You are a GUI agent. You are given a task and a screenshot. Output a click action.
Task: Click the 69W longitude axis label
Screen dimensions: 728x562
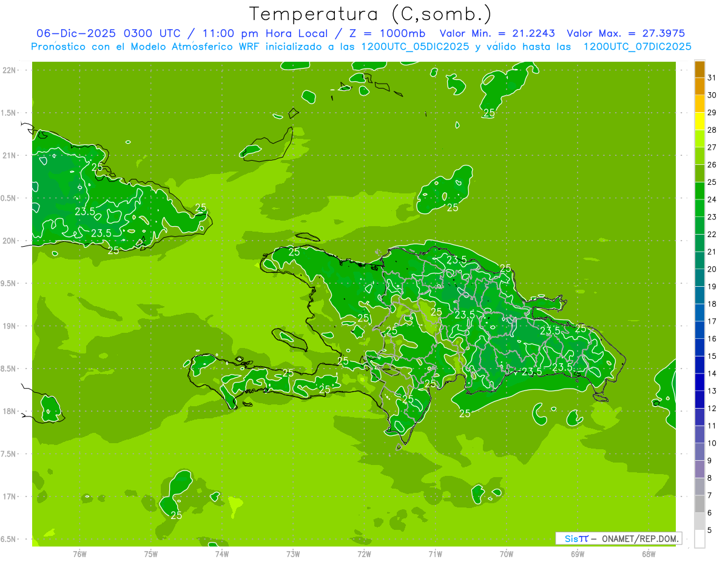pyautogui.click(x=578, y=554)
